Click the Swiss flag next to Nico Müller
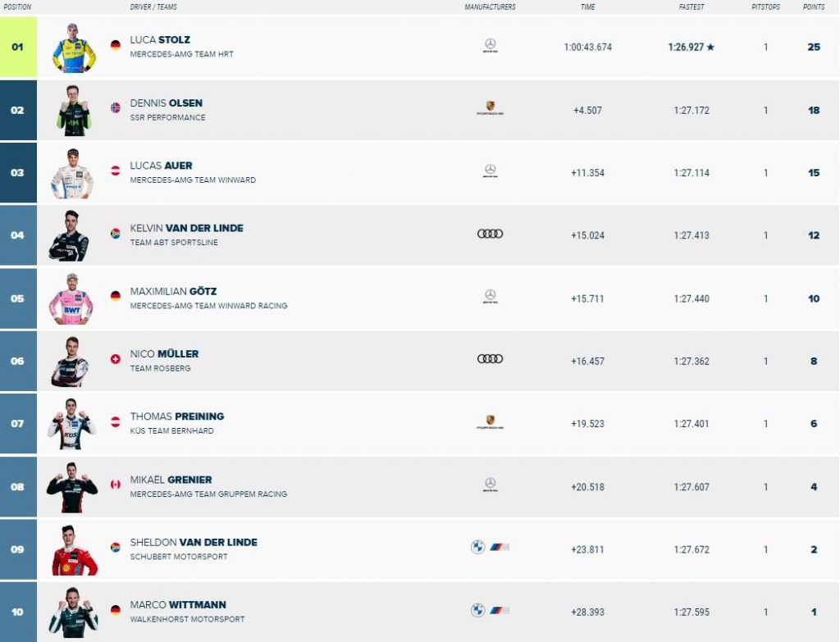Screen dimensions: 840x642 click(x=115, y=359)
